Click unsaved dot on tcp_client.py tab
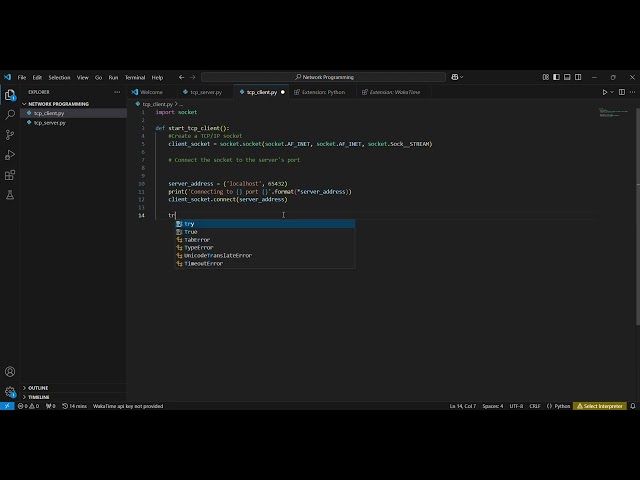This screenshot has width=640, height=480. pos(282,92)
